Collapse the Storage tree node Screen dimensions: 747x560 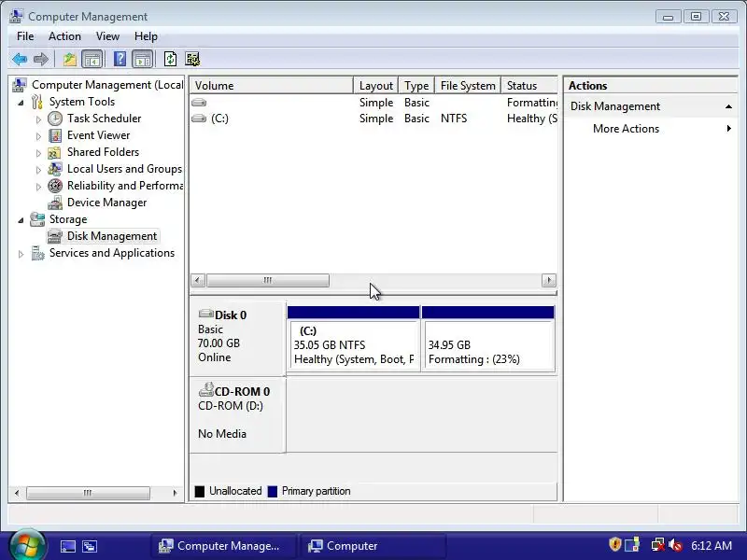click(21, 220)
